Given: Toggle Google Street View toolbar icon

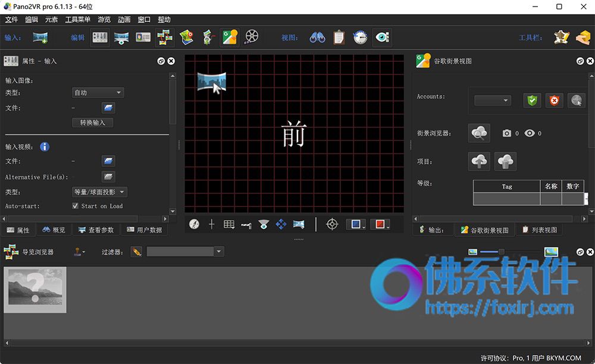Looking at the screenshot, I should pyautogui.click(x=230, y=37).
